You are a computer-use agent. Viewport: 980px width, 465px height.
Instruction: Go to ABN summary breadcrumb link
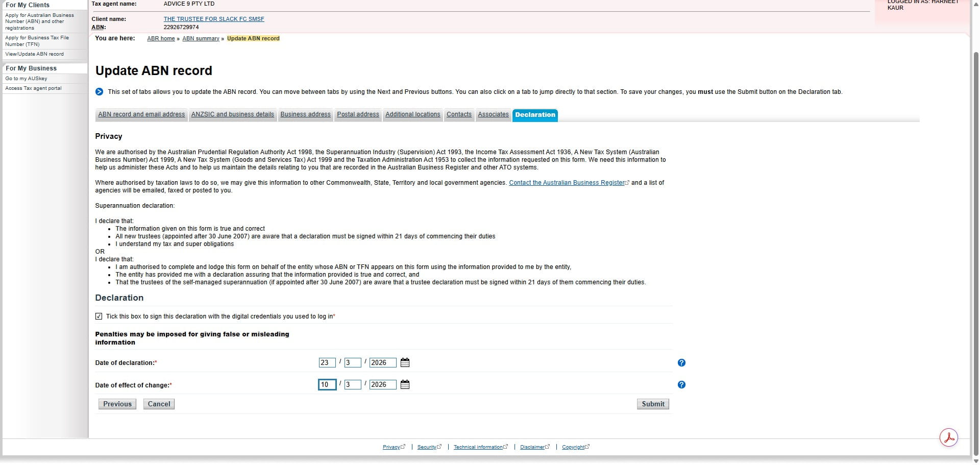tap(201, 38)
